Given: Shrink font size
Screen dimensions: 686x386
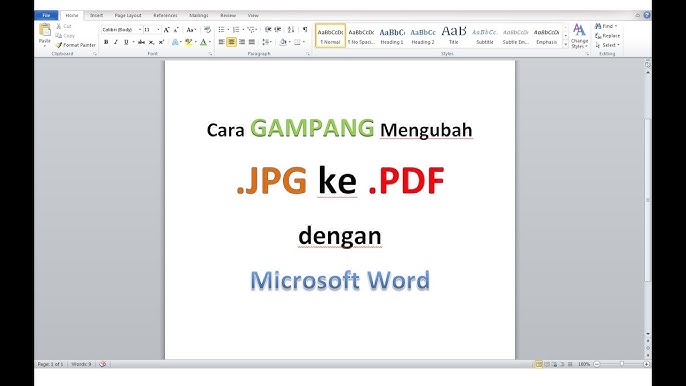Looking at the screenshot, I should [x=176, y=30].
